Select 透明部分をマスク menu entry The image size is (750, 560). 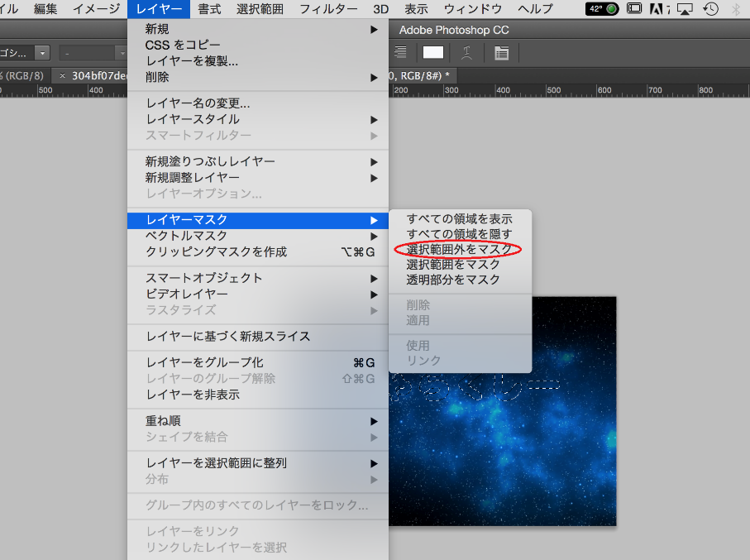point(453,280)
